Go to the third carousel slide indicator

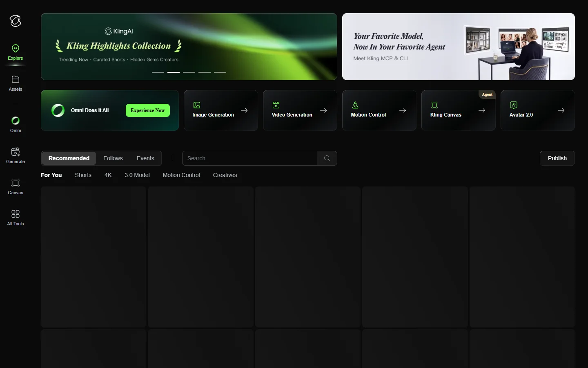click(x=189, y=72)
